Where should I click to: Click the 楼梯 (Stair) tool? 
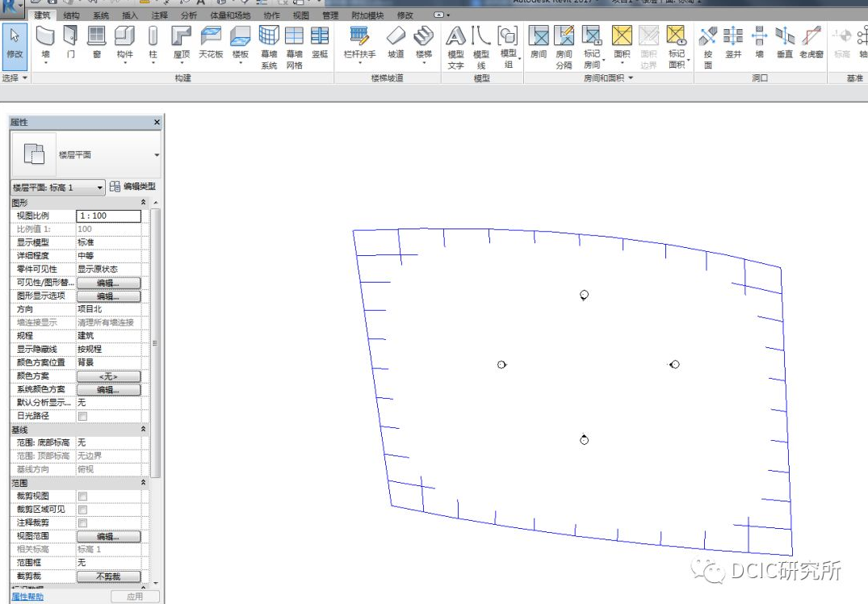[x=423, y=43]
